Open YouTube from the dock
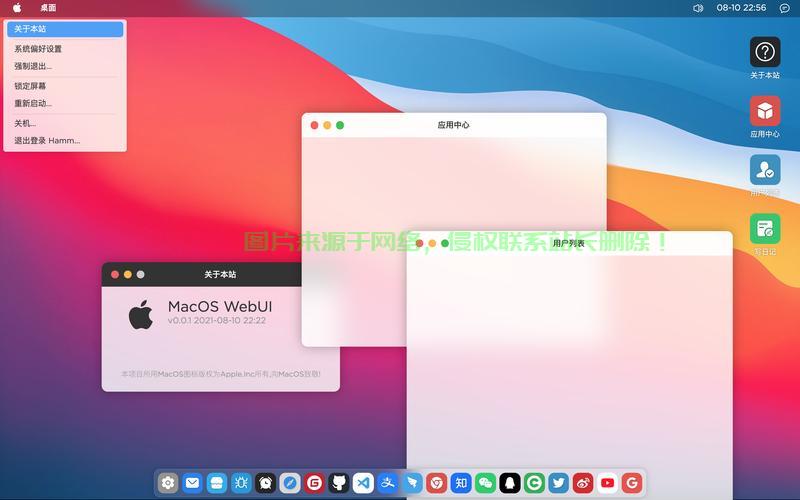The image size is (800, 500). point(607,483)
